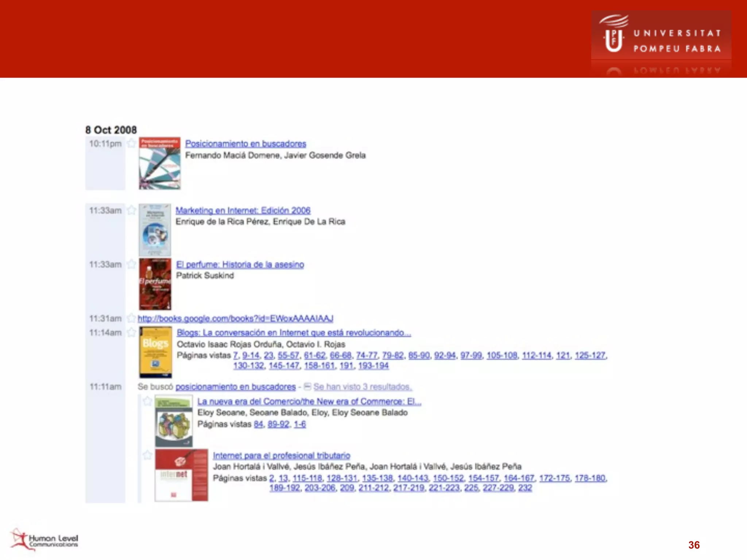Star the Marketing en Internet entry

(131, 210)
